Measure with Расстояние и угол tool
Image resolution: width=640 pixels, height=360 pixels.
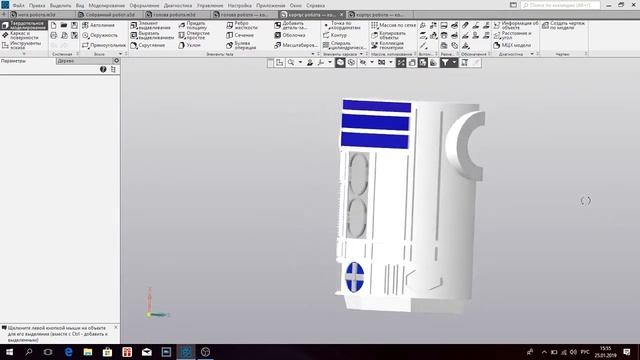[x=512, y=36]
